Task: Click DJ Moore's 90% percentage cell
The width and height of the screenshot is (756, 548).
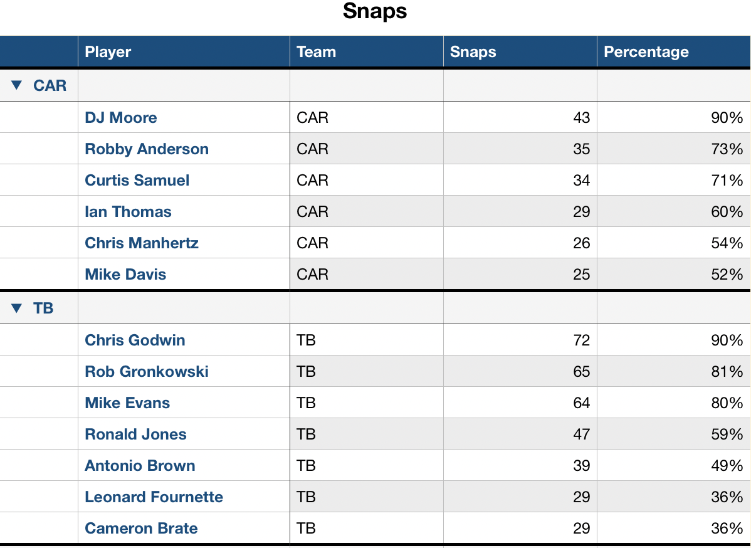Action: tap(727, 117)
